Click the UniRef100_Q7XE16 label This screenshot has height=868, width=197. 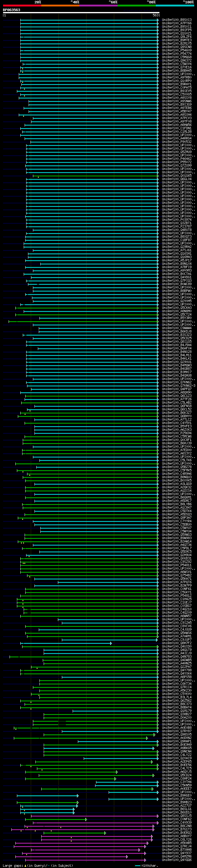click(176, 67)
